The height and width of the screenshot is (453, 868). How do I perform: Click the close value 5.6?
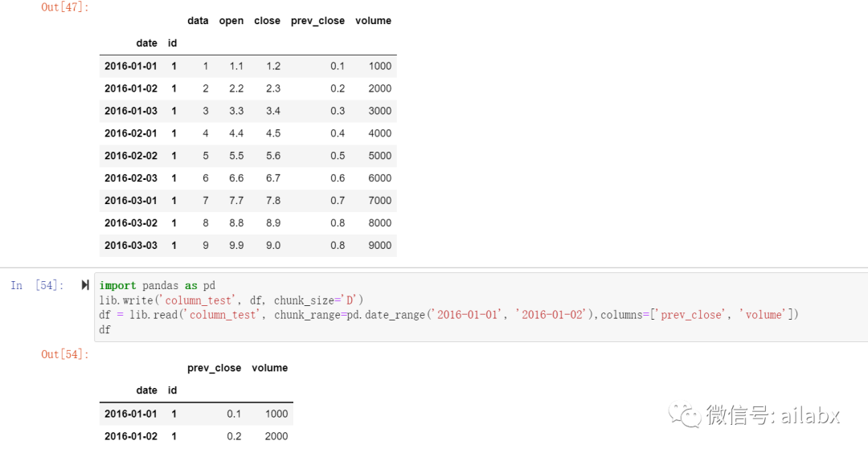(x=273, y=156)
